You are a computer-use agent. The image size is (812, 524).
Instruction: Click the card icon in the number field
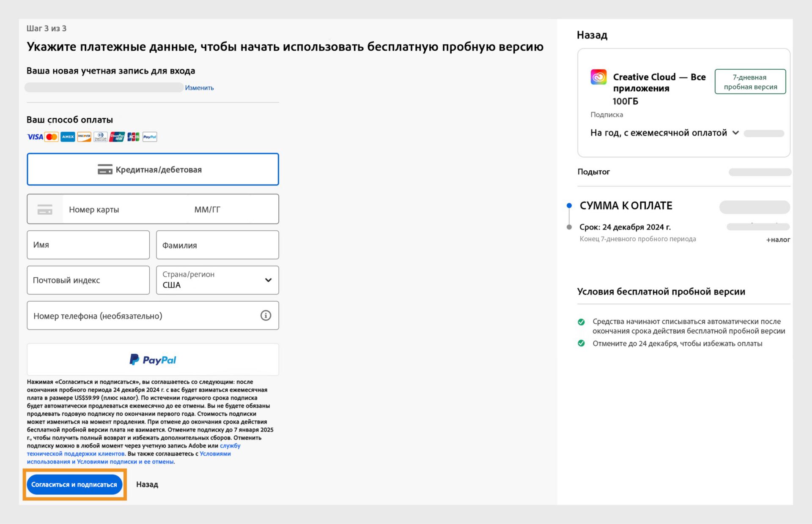pyautogui.click(x=45, y=209)
